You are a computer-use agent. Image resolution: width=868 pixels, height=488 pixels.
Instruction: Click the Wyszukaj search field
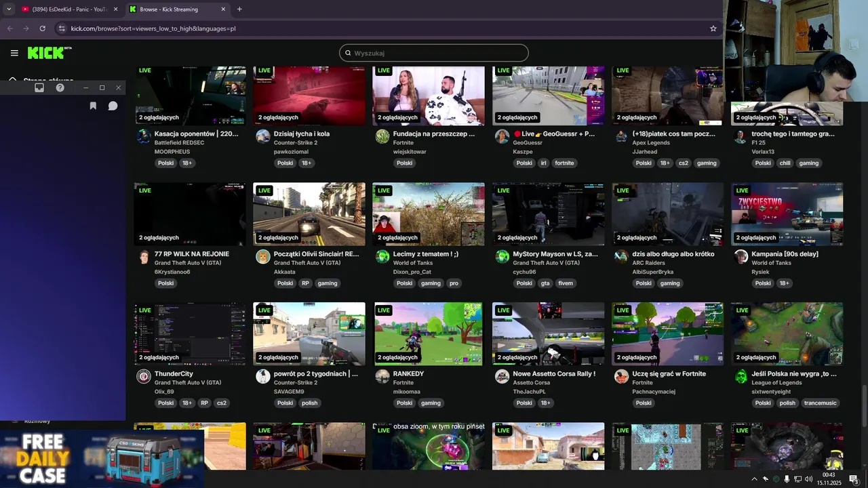click(x=434, y=53)
